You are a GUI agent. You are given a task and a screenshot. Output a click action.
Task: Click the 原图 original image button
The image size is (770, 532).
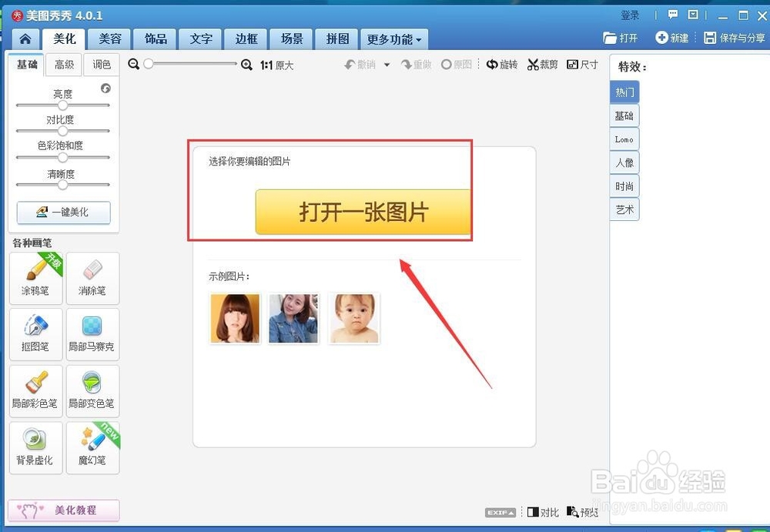coord(456,65)
